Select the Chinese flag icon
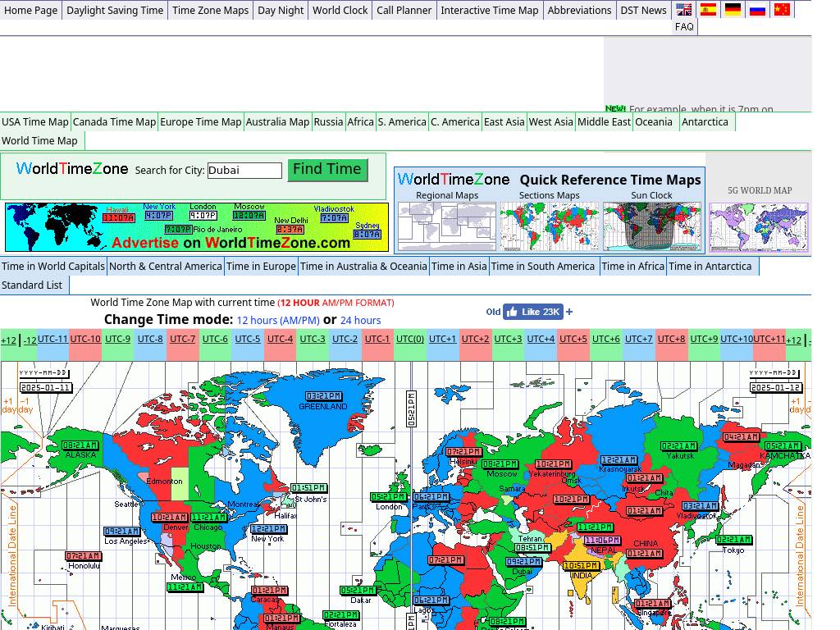The image size is (840, 630). tap(782, 10)
